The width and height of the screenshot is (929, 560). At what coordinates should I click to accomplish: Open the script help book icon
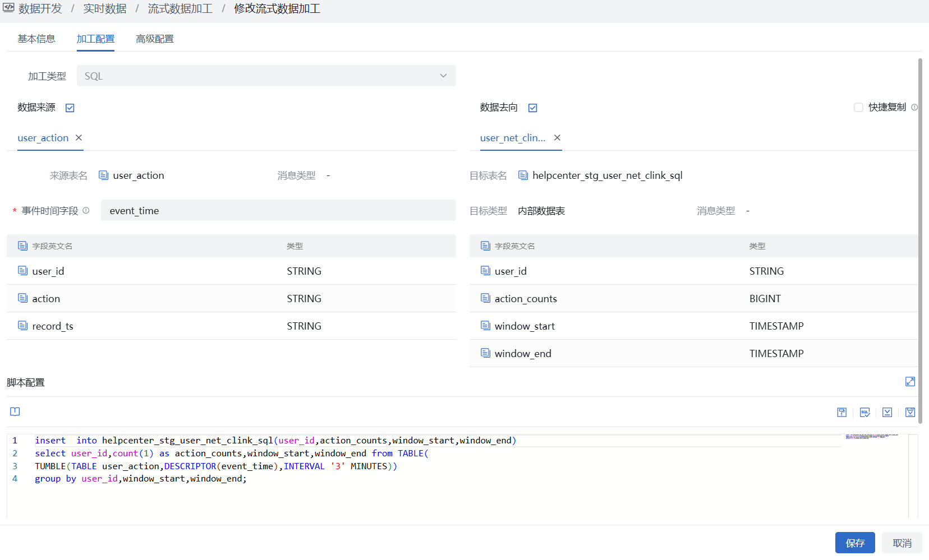click(x=15, y=411)
